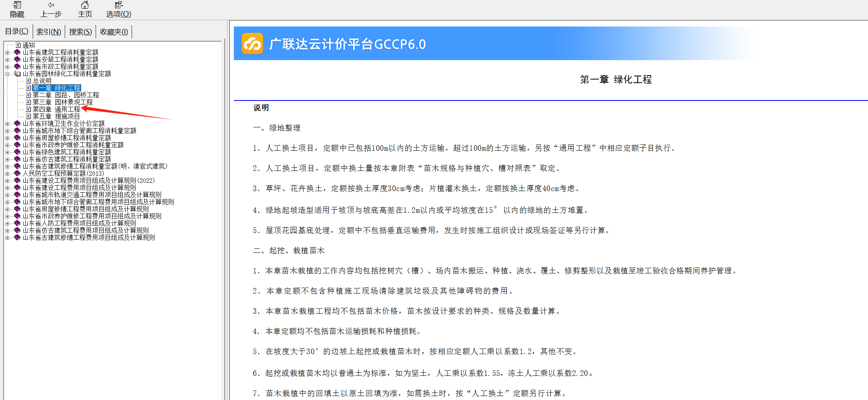
Task: Click the book icon beside 山东省环境卫生作业计价定额
Action: click(x=17, y=123)
